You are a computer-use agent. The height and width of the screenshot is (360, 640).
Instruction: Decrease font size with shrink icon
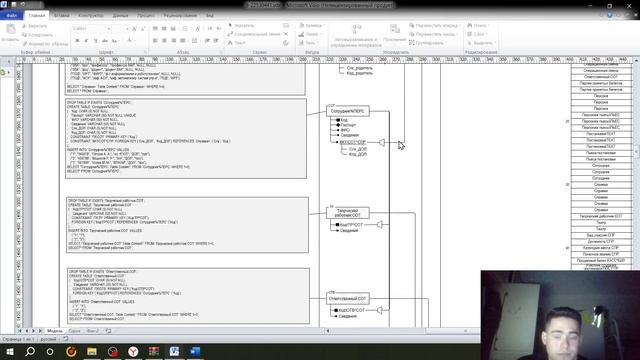pos(143,29)
